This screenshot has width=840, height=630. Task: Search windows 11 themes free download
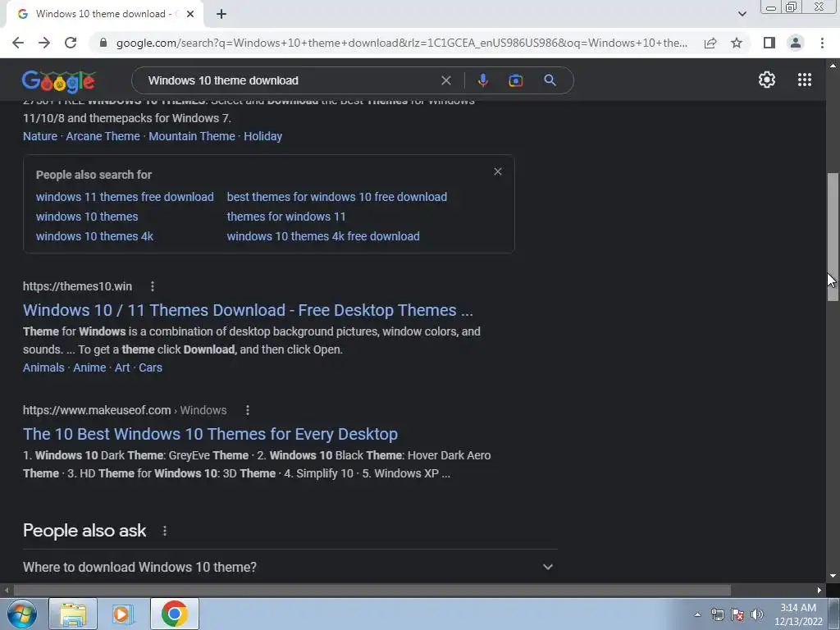pos(125,197)
